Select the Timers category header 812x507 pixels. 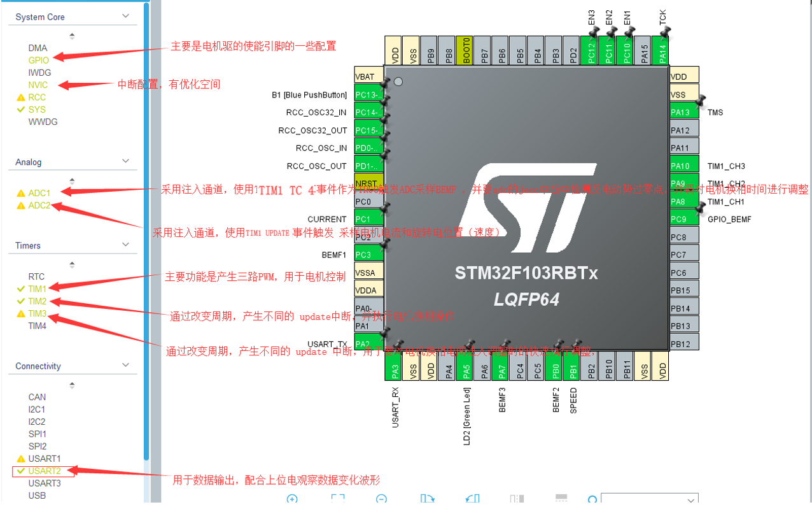point(26,245)
